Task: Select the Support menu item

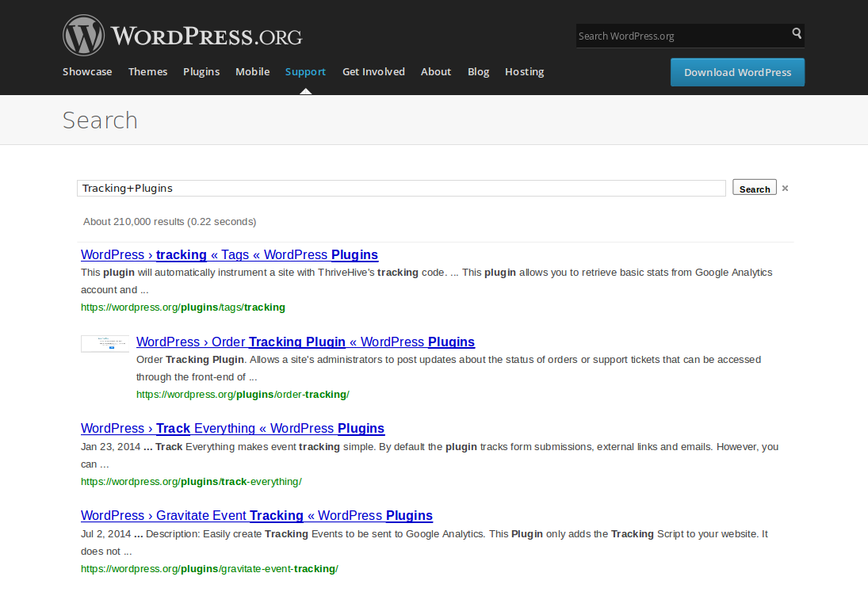Action: tap(305, 72)
